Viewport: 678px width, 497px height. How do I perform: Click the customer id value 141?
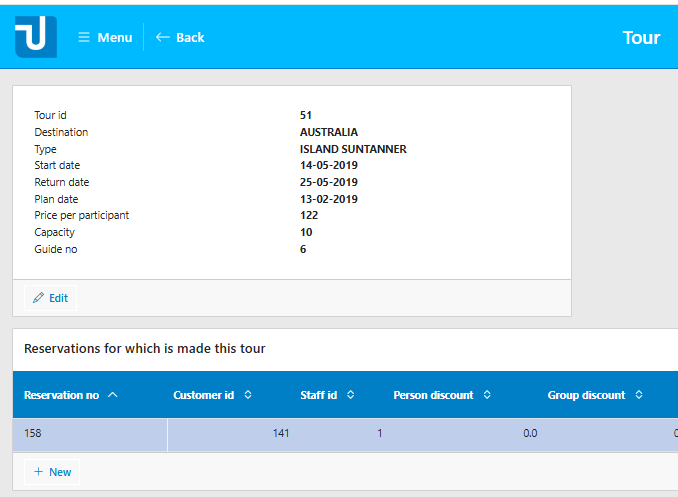tap(280, 434)
